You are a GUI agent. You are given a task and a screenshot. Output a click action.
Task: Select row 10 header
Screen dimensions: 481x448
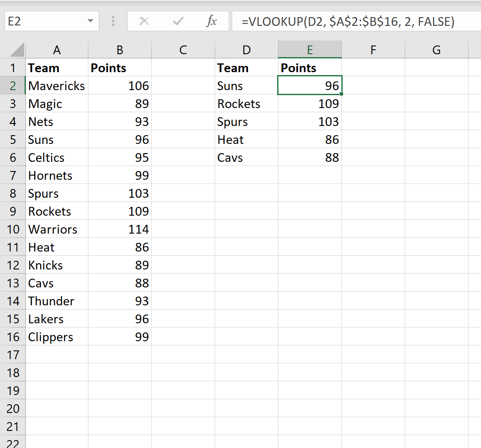point(13,229)
